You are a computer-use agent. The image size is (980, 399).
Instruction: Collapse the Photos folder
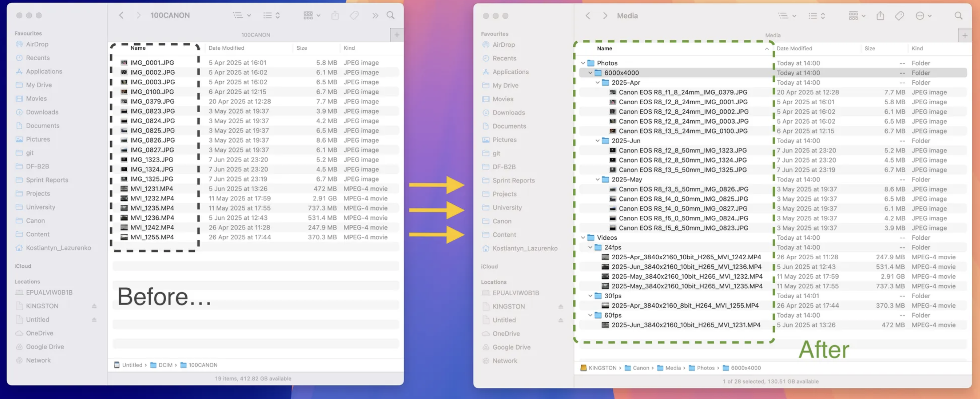(x=583, y=63)
